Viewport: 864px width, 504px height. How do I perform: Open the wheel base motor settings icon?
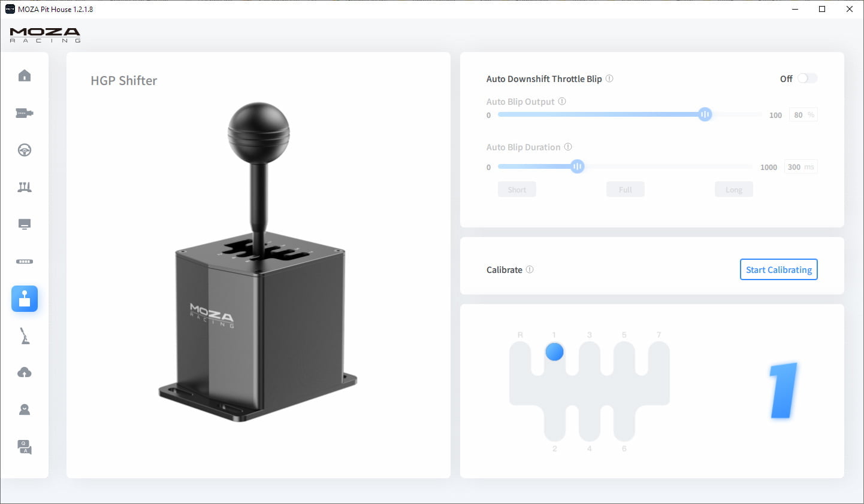pyautogui.click(x=25, y=113)
